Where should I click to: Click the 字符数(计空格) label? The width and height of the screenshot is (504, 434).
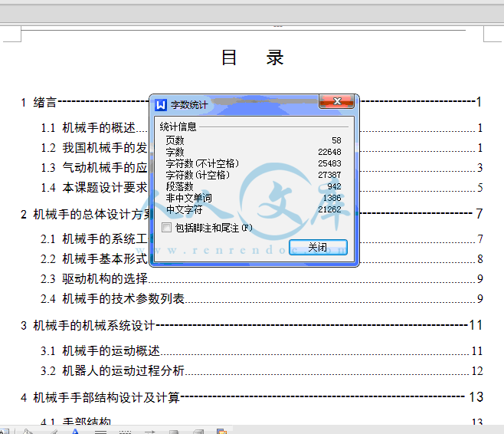click(x=198, y=175)
